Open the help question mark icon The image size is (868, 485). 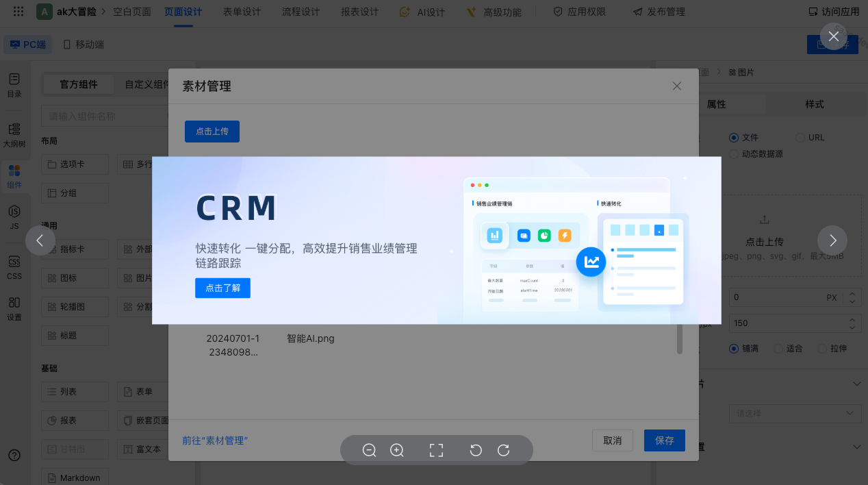[14, 456]
